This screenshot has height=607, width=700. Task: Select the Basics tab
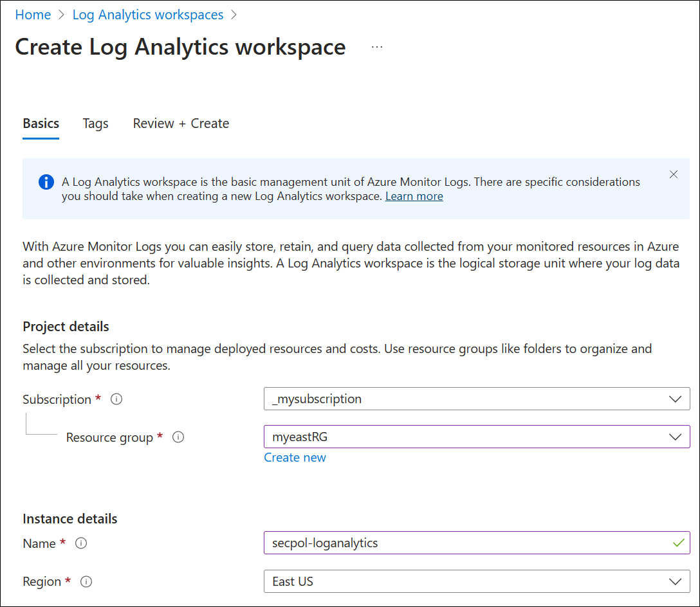[x=41, y=123]
